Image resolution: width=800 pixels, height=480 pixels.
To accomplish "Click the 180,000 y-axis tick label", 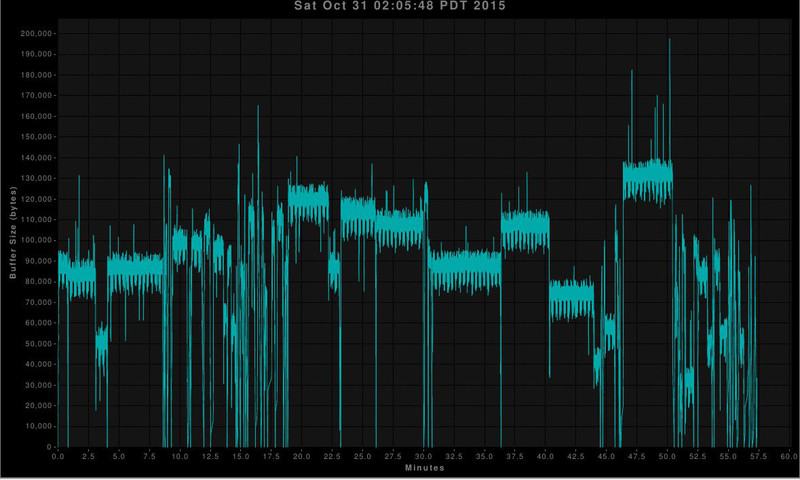I will click(36, 75).
